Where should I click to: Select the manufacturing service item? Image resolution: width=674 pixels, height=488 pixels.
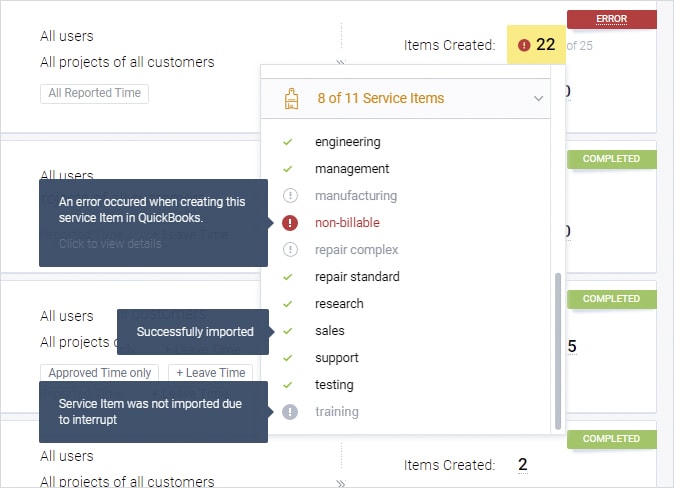coord(356,196)
